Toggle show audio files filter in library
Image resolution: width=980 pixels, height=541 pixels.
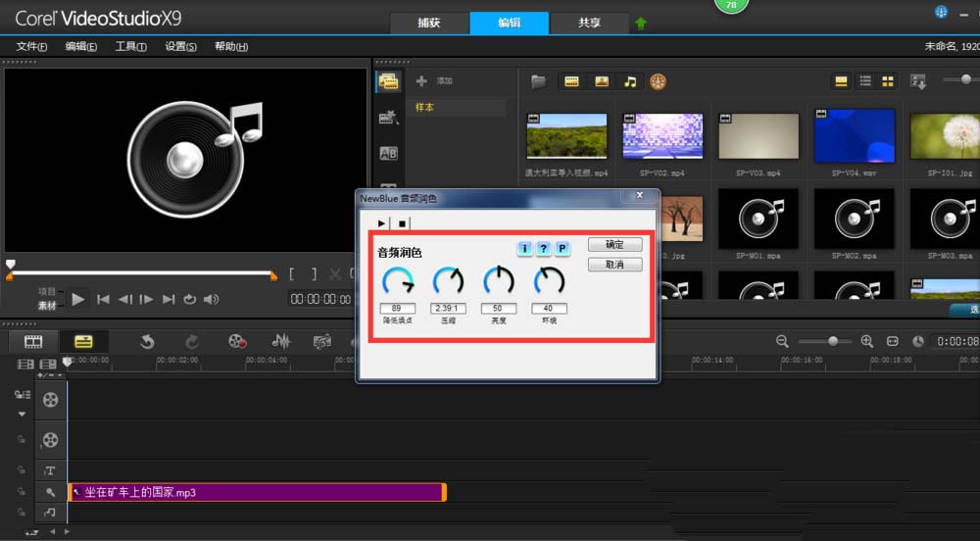[630, 81]
